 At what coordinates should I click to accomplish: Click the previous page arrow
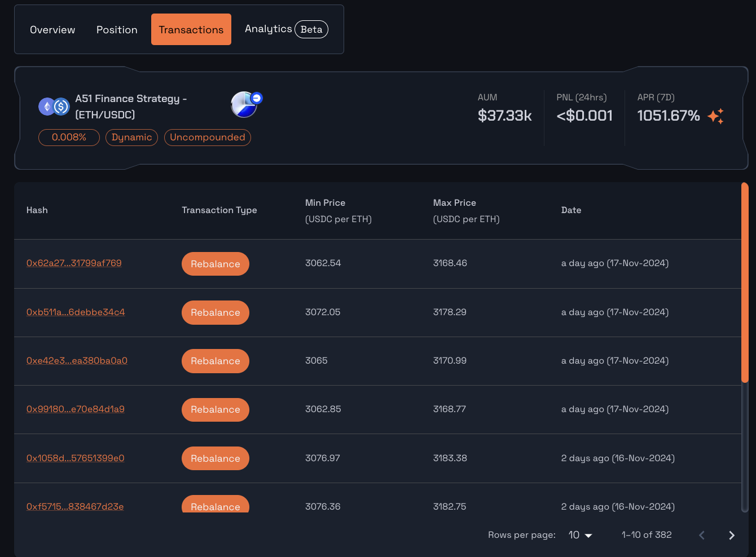pos(701,535)
